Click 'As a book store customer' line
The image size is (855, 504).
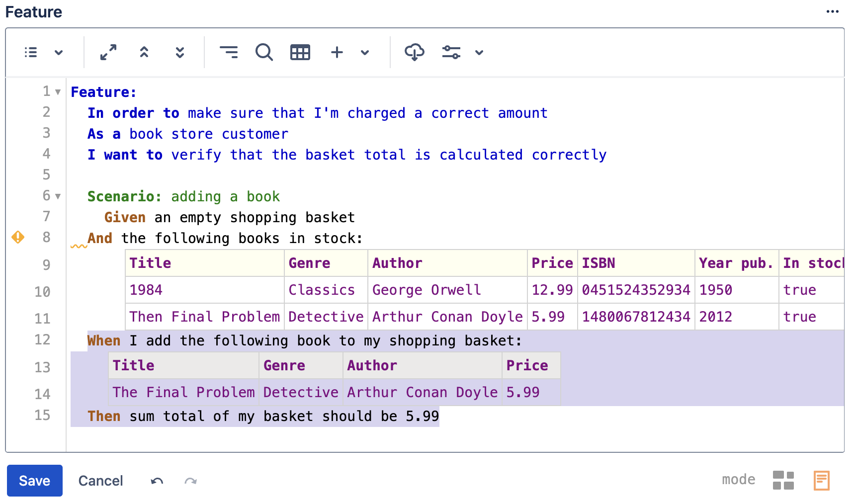(x=188, y=134)
